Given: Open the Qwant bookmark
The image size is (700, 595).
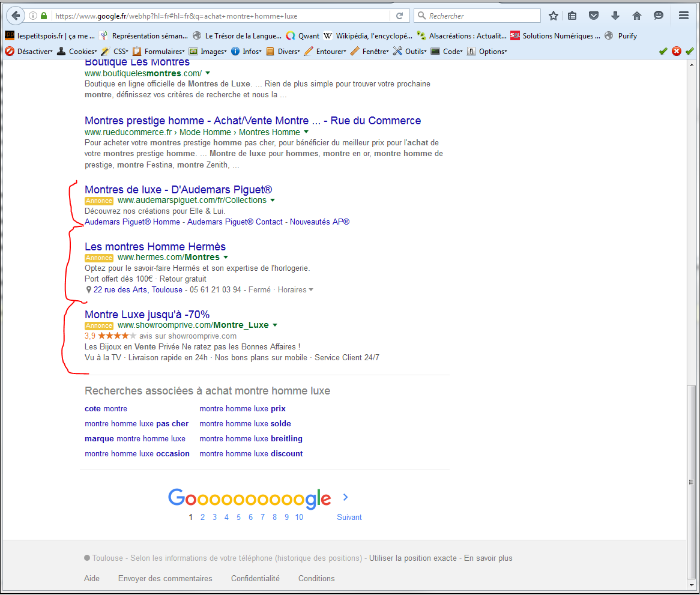Looking at the screenshot, I should (x=303, y=35).
